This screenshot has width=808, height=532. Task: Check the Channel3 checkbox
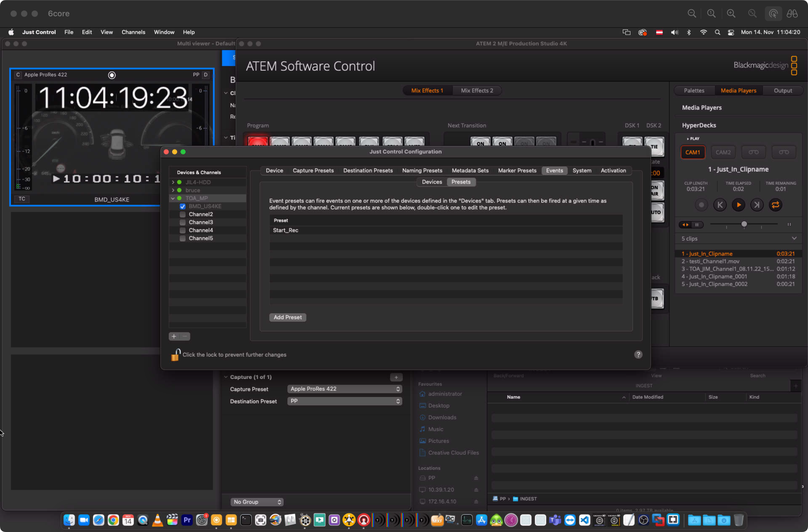pos(183,222)
